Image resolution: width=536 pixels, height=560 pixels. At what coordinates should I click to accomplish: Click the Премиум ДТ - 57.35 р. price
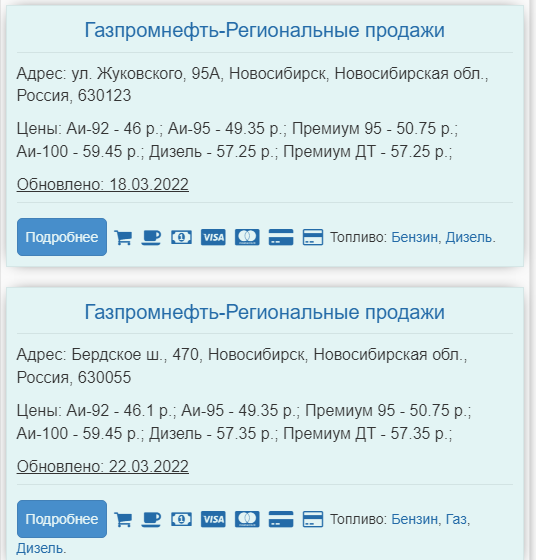tap(366, 434)
